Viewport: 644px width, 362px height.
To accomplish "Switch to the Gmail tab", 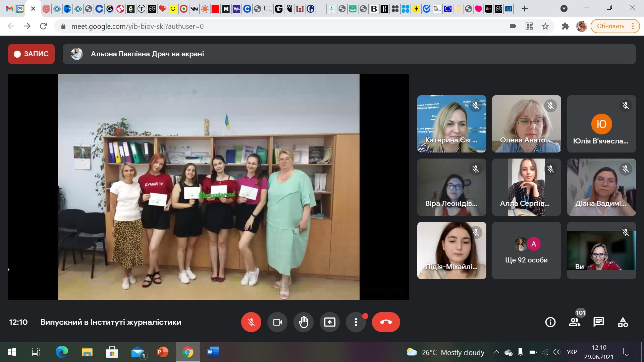I will [9, 9].
